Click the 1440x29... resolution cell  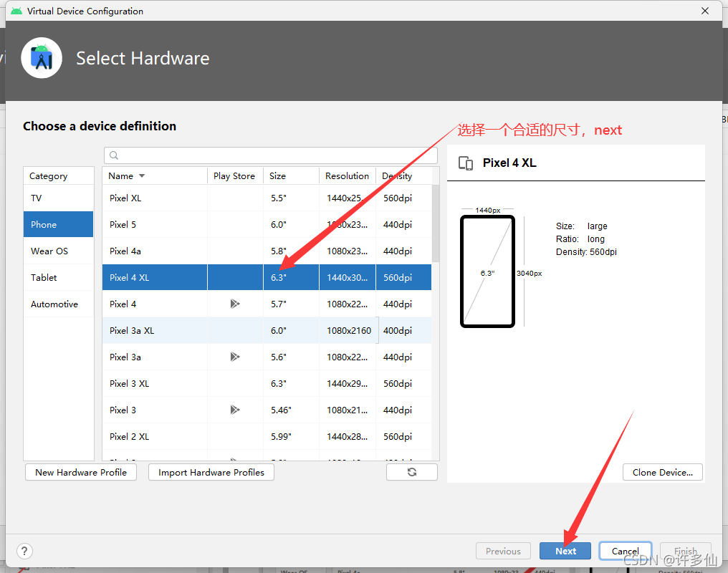348,383
